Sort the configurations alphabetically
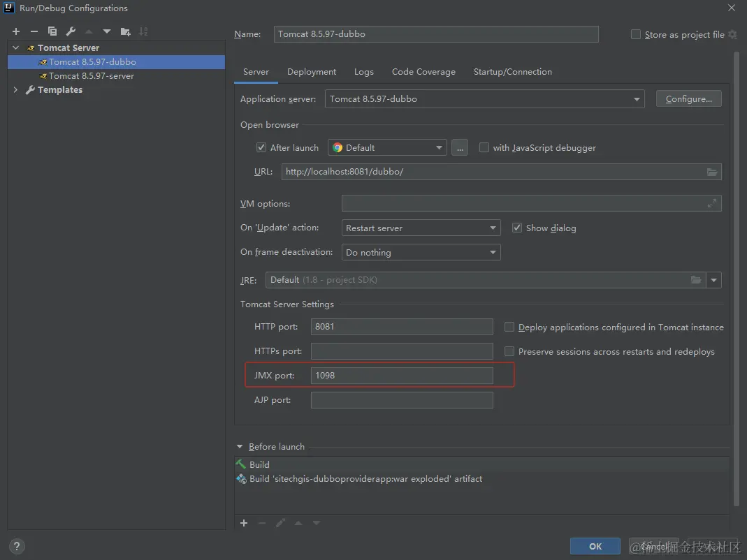Viewport: 747px width, 560px height. tap(143, 31)
